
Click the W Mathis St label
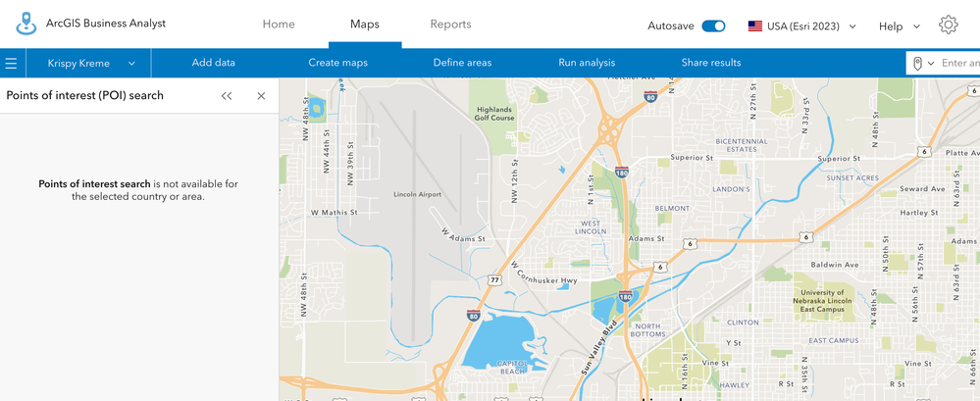click(334, 213)
